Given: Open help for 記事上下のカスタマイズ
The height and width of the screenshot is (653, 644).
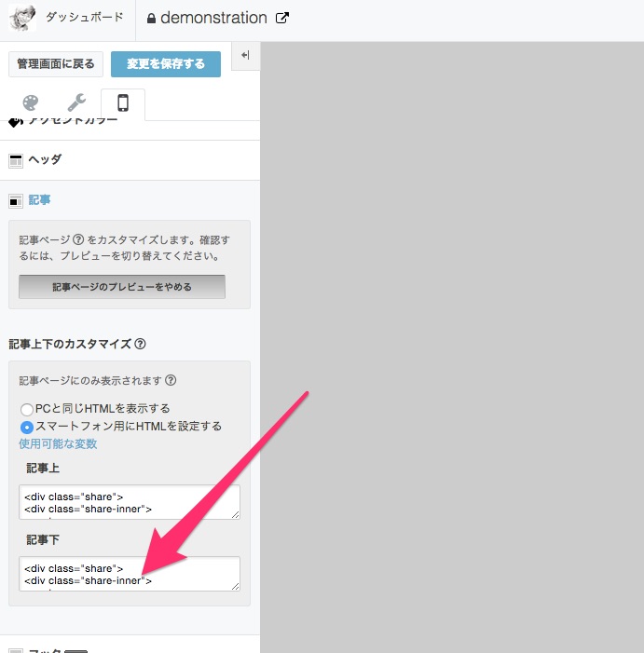Looking at the screenshot, I should click(140, 344).
